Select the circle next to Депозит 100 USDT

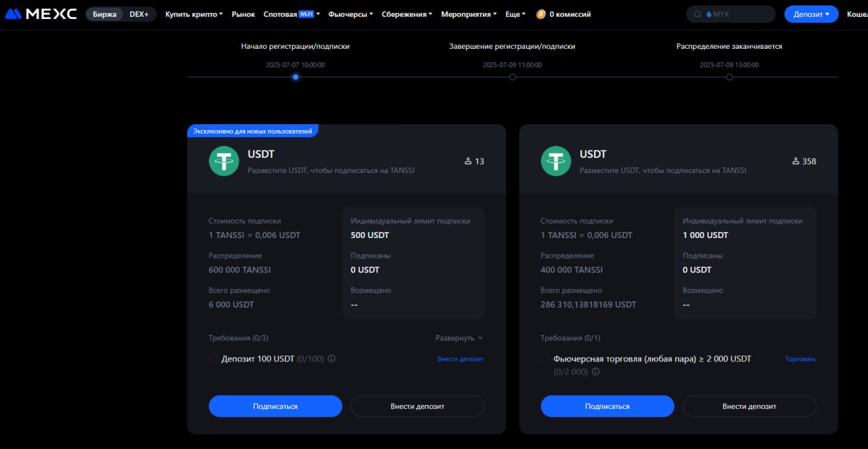pyautogui.click(x=214, y=359)
